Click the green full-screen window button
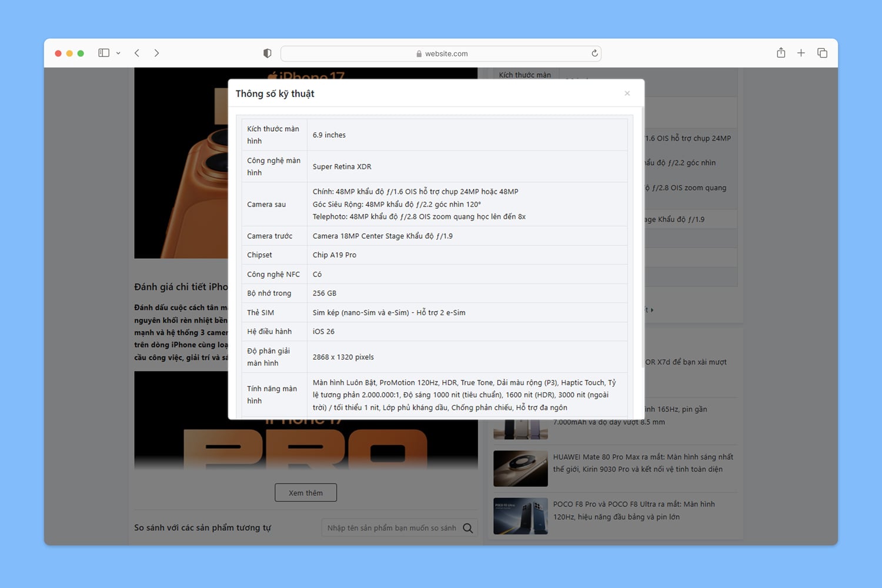The height and width of the screenshot is (588, 882). [81, 54]
